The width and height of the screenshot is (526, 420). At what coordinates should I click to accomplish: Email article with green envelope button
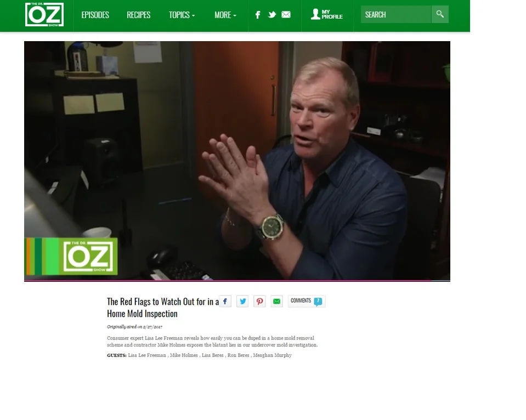pyautogui.click(x=276, y=301)
